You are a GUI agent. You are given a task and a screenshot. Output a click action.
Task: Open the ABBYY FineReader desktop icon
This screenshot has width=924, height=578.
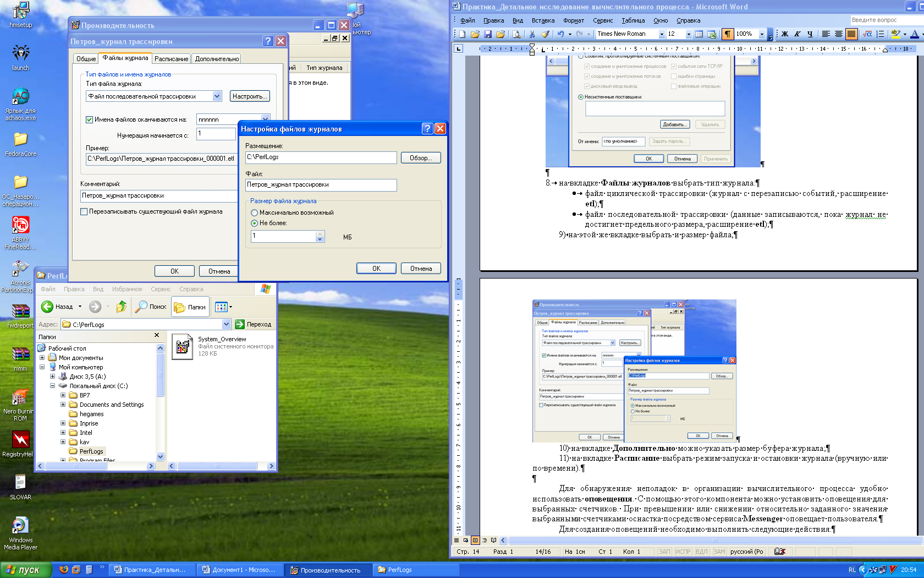[21, 233]
